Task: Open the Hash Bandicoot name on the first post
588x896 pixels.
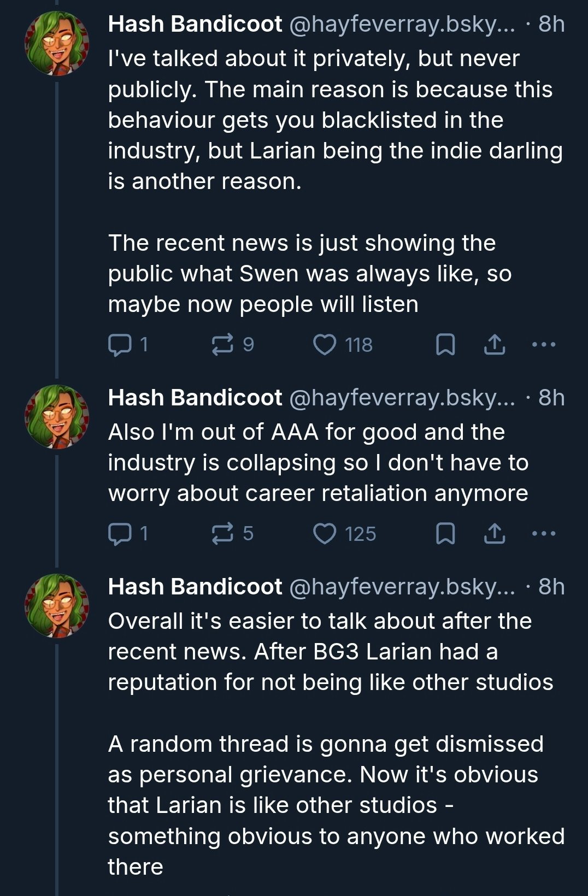Action: pos(195,24)
